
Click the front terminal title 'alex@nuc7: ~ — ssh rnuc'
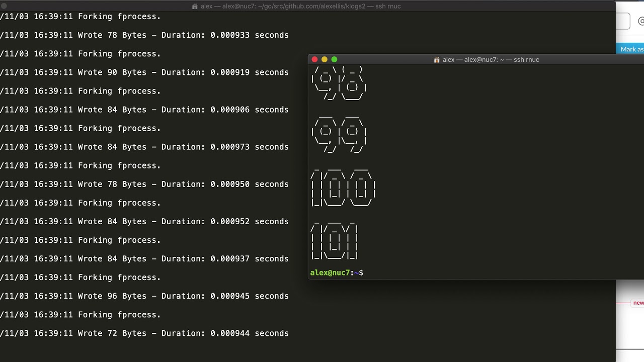tap(491, 59)
